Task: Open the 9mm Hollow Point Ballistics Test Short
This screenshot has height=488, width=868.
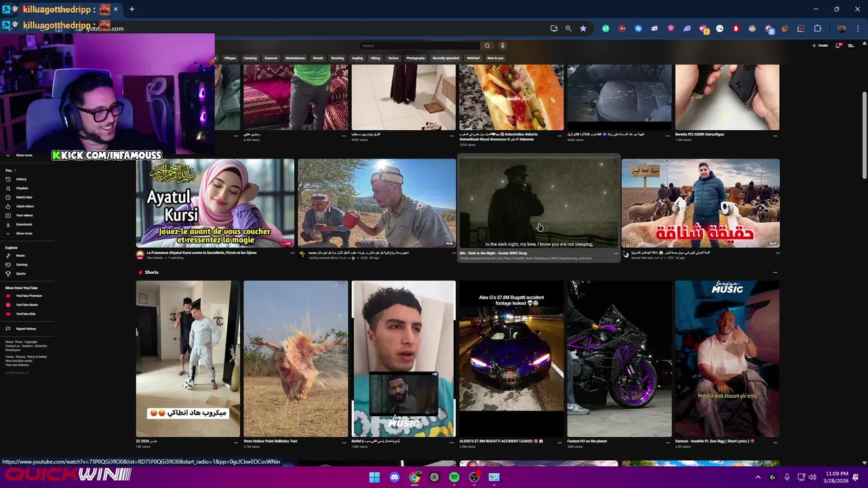Action: coord(296,359)
